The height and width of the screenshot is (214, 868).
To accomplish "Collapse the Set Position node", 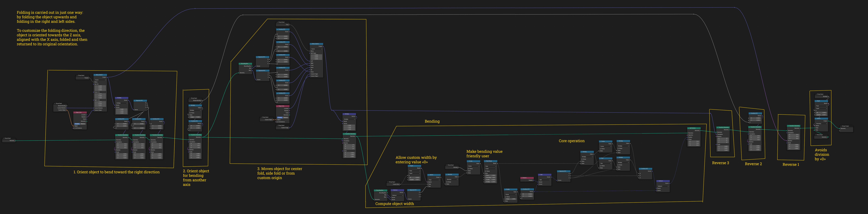I will coord(689,128).
